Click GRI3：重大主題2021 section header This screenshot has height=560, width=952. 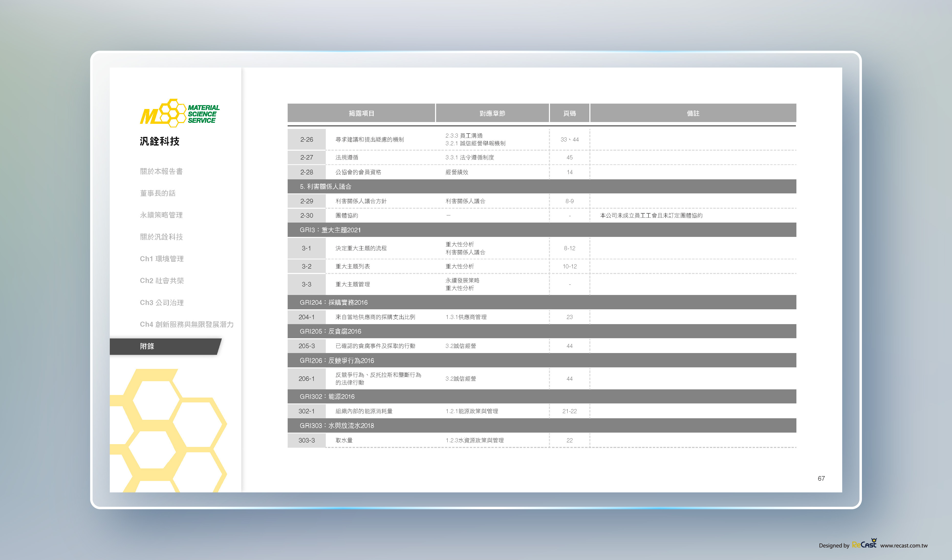pos(542,230)
